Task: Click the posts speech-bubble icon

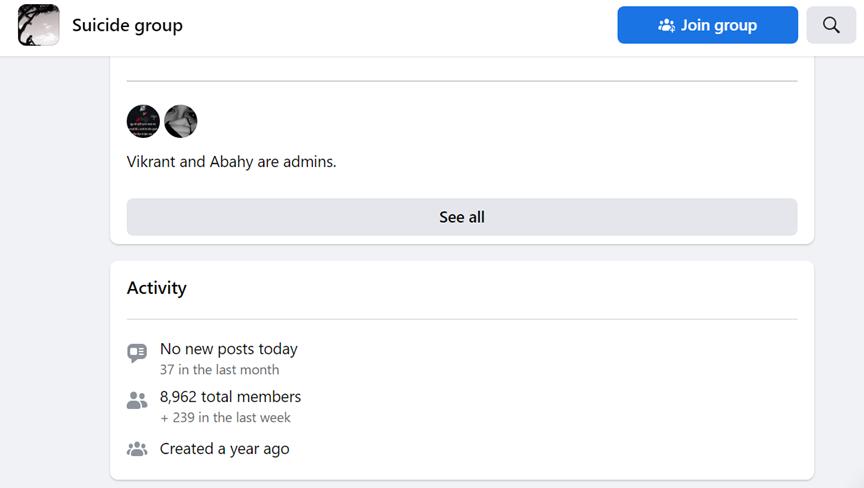Action: click(137, 353)
